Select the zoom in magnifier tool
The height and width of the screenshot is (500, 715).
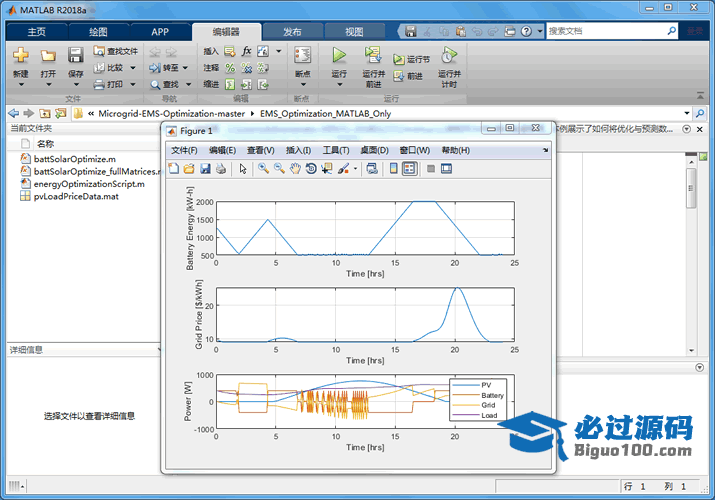[263, 169]
